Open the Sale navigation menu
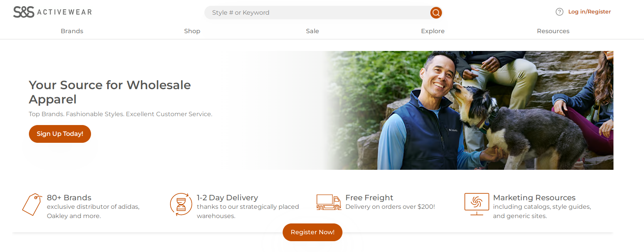This screenshot has height=252, width=644. pos(312,31)
